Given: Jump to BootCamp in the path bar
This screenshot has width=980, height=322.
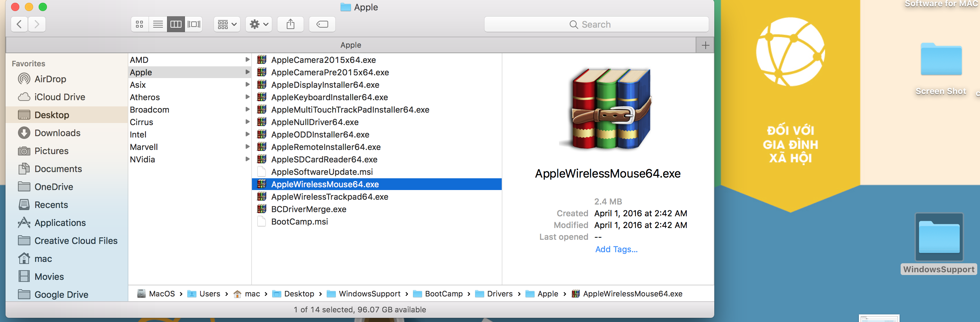Looking at the screenshot, I should 438,293.
